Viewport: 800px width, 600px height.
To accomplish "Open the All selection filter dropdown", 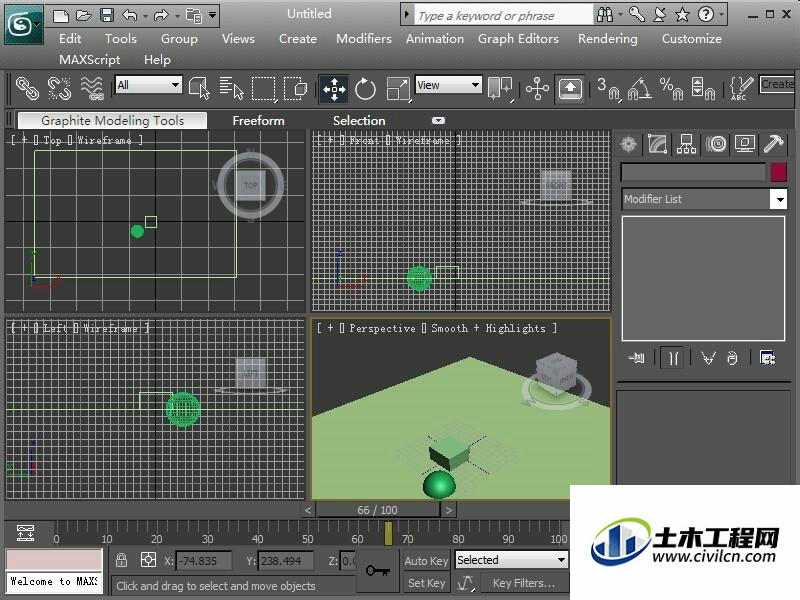I will [148, 85].
